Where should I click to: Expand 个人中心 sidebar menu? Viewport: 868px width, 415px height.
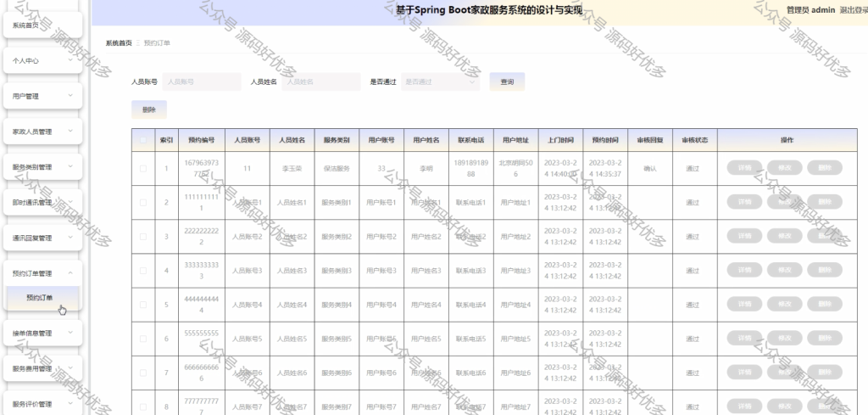click(42, 60)
